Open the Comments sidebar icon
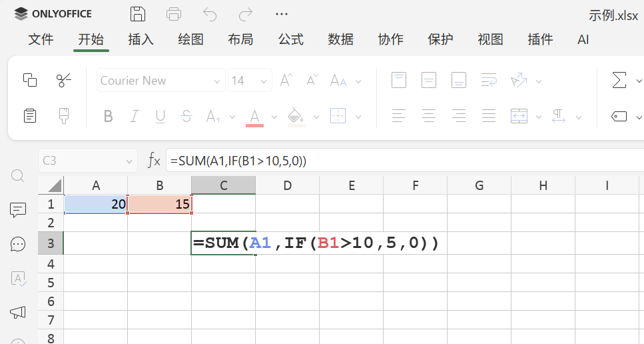 pyautogui.click(x=18, y=210)
